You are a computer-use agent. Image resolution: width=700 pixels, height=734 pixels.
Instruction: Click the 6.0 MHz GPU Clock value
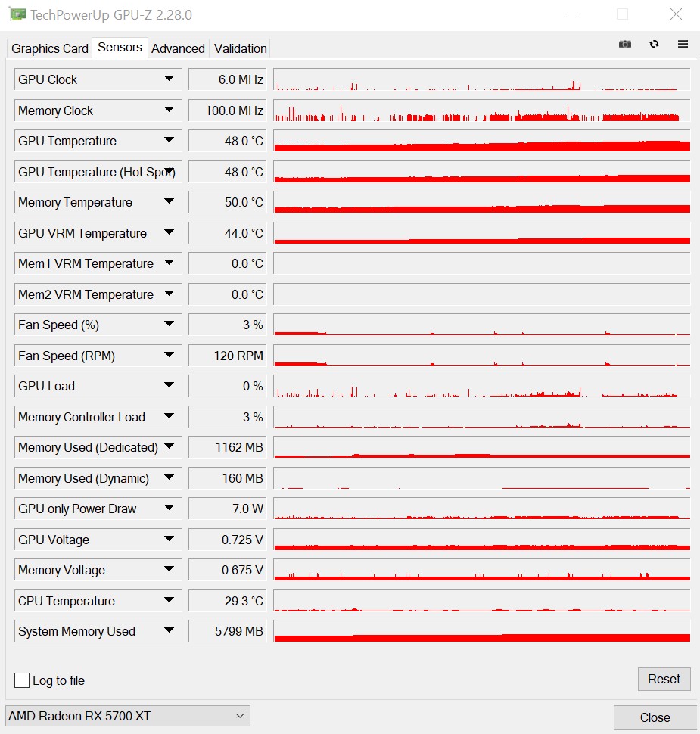(x=228, y=79)
